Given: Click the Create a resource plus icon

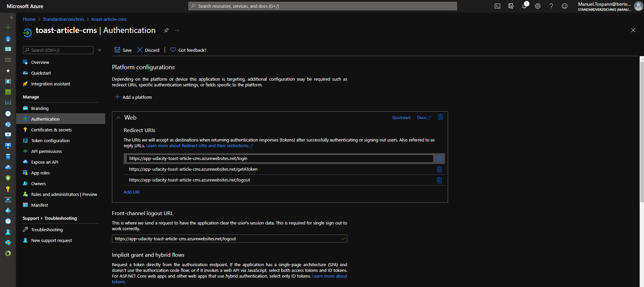Looking at the screenshot, I should (x=8, y=28).
